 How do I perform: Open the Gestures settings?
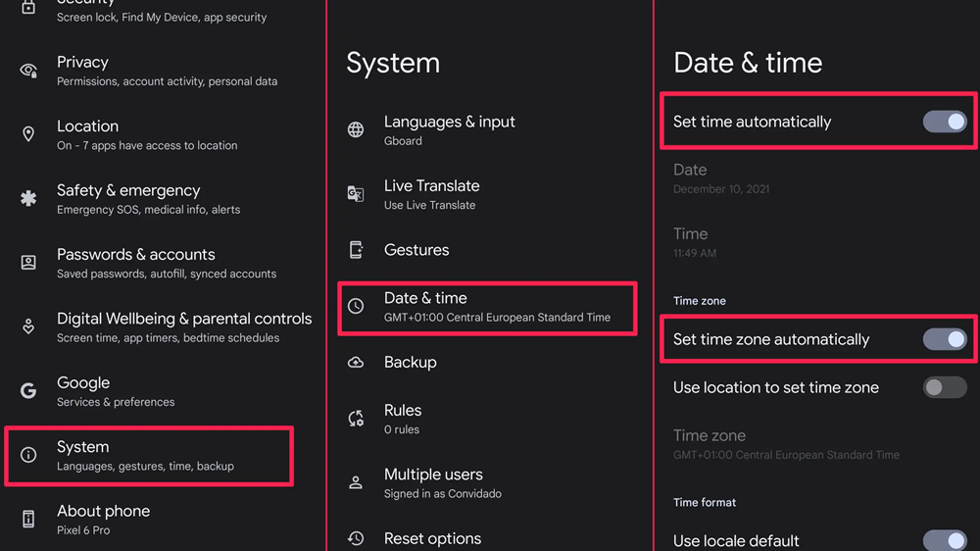coord(416,250)
